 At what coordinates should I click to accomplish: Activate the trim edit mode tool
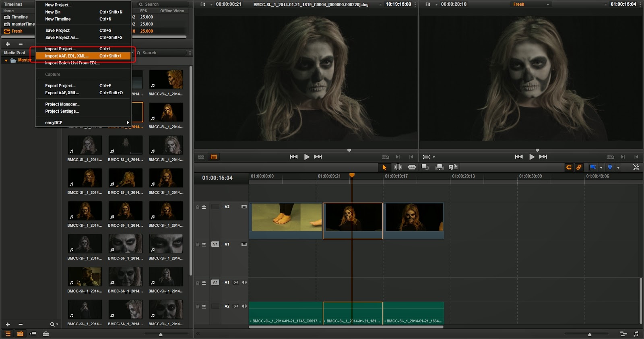[x=398, y=167]
